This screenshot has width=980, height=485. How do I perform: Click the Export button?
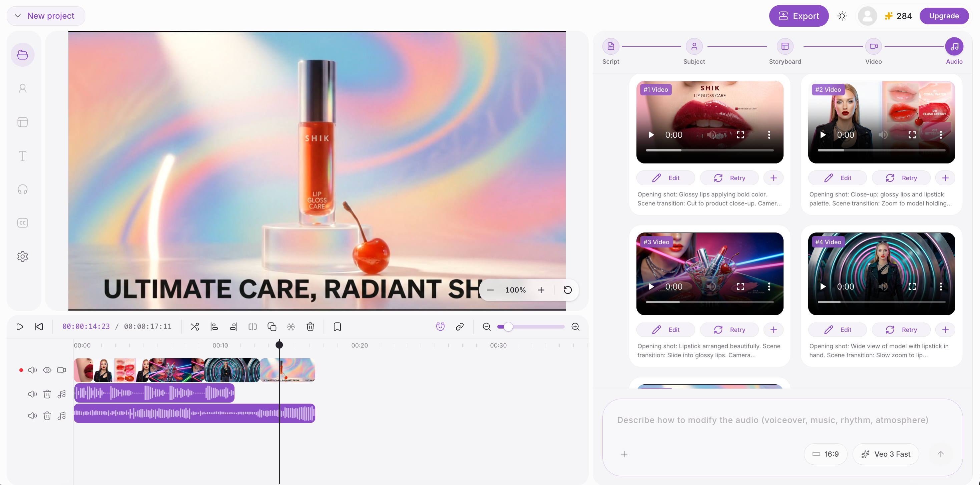[x=799, y=16]
